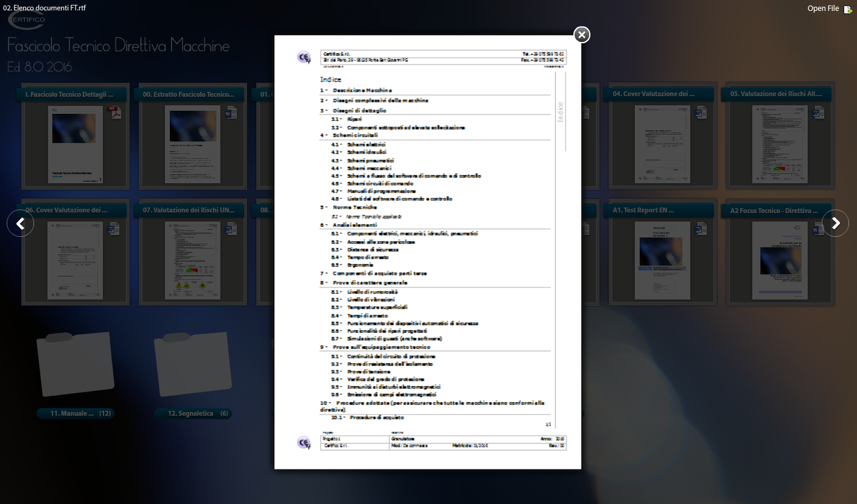The image size is (857, 504).
Task: Click Word icon on 07. Valutazione dei Rischi card
Action: 231,229
